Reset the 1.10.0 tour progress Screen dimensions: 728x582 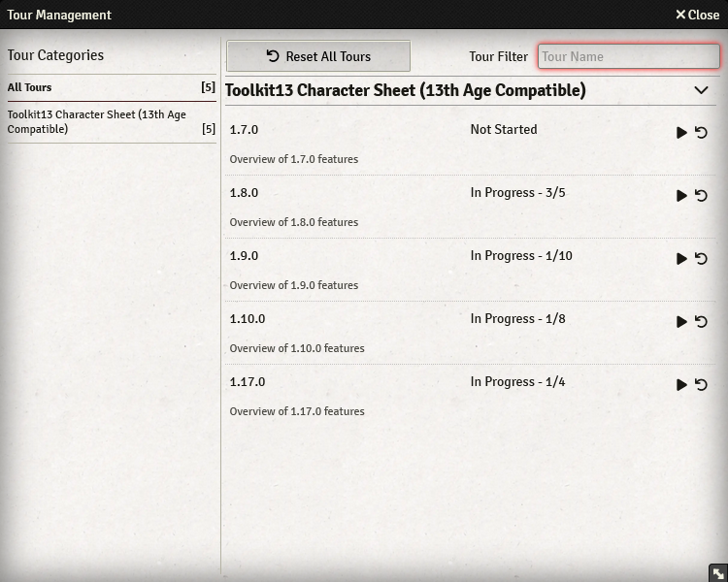pos(701,322)
